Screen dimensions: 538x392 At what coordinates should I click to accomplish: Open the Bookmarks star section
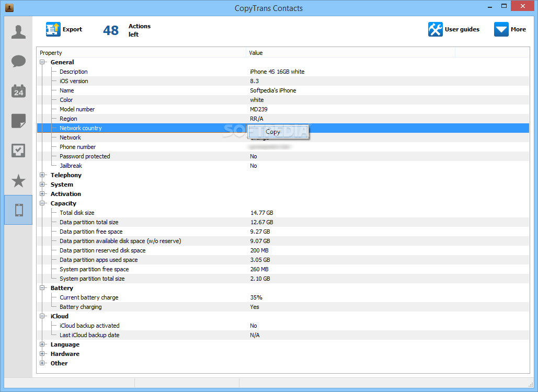(x=18, y=180)
